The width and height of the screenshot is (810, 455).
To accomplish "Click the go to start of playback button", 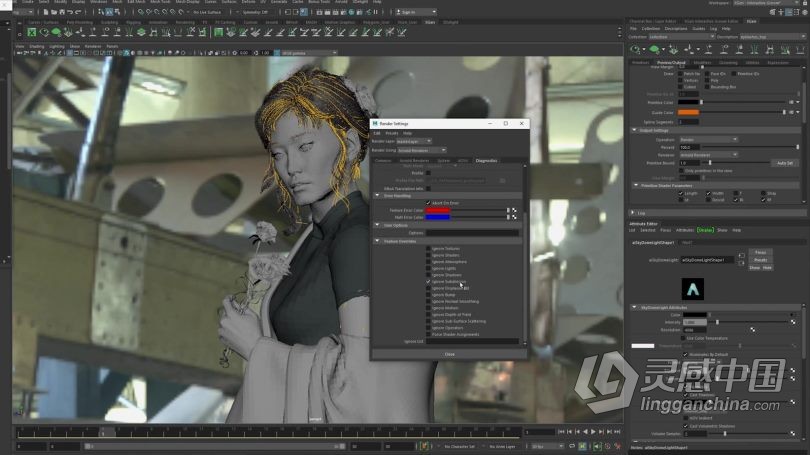I will [x=562, y=432].
